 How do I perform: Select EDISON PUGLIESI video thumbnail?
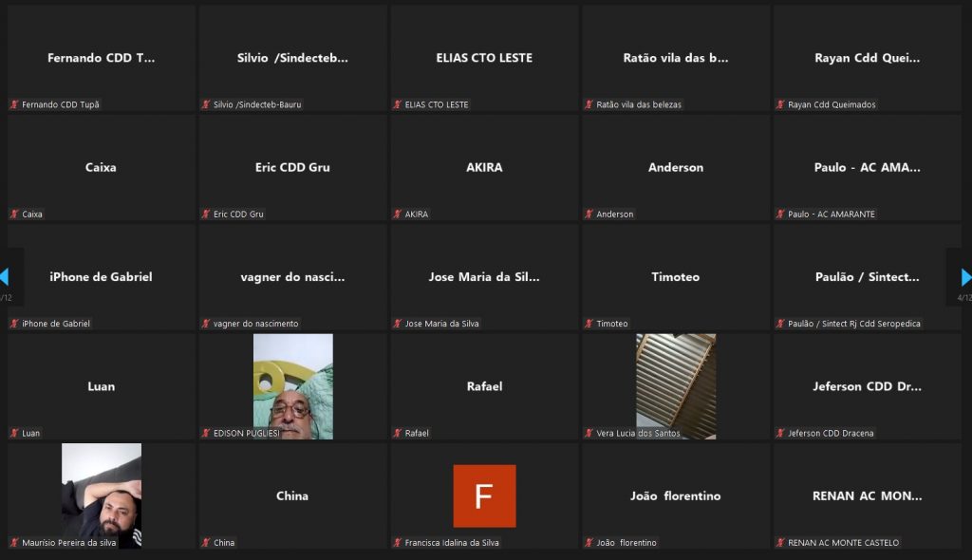click(x=293, y=386)
